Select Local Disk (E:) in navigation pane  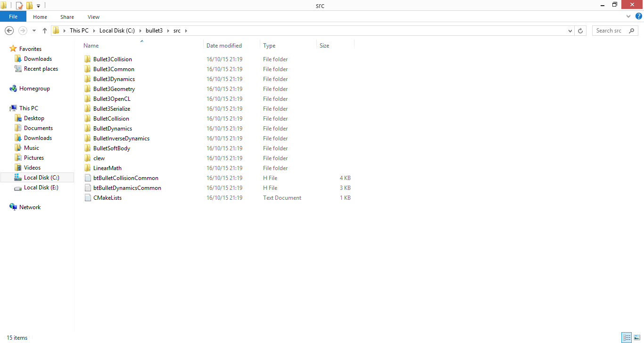coord(41,188)
